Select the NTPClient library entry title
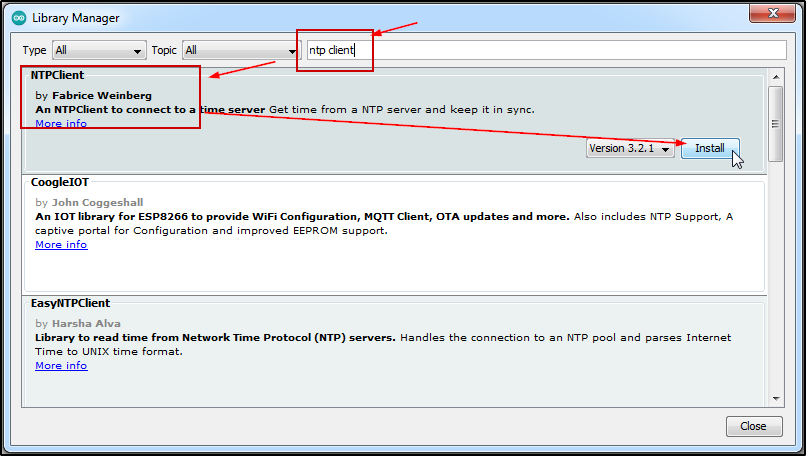The width and height of the screenshot is (806, 456). coord(58,75)
